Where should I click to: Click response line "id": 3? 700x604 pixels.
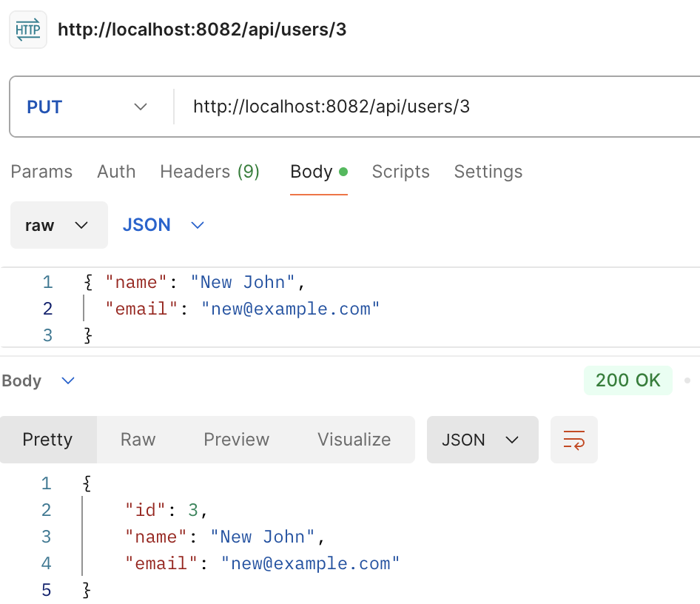(x=166, y=510)
